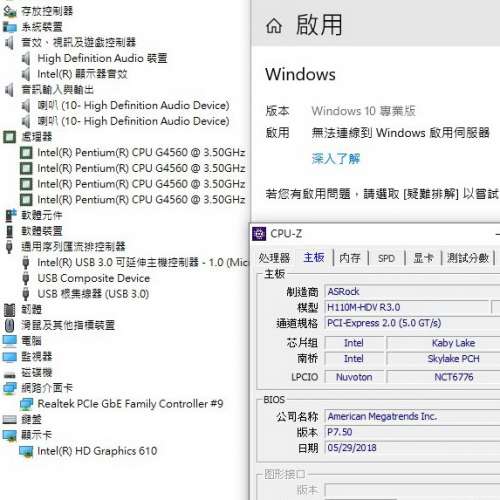Click the Kaby Lake chipset value

coord(453,343)
